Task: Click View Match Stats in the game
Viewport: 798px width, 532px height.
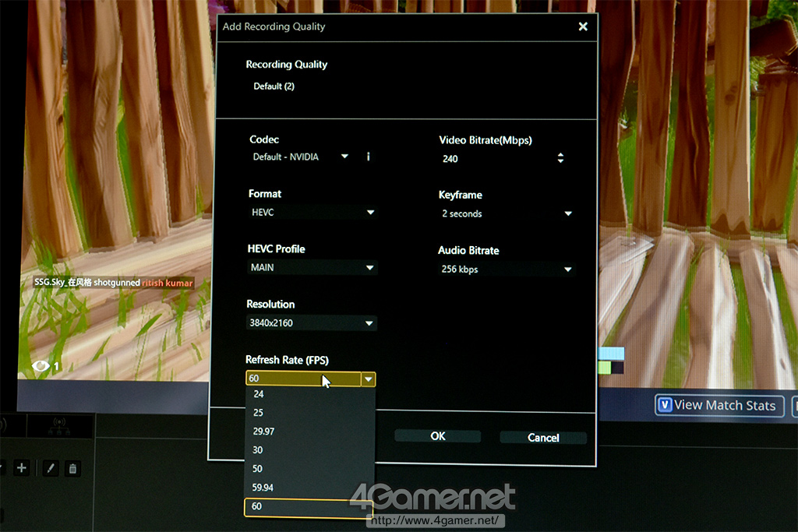Action: (x=719, y=405)
